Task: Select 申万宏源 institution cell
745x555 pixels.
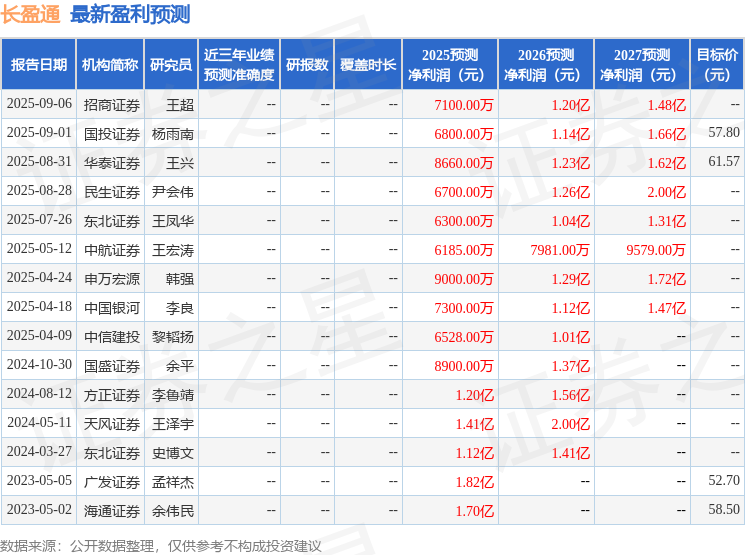Action: (112, 279)
